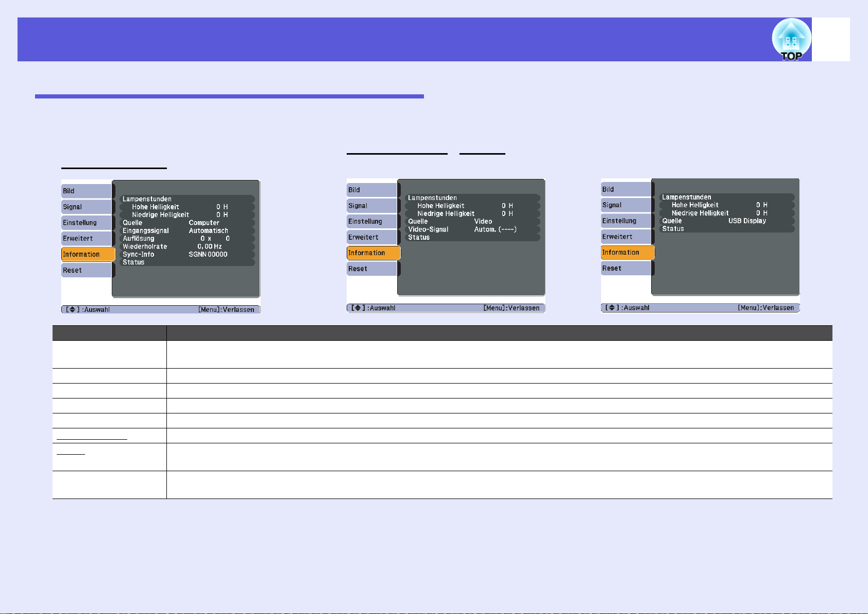Click Niedrige Helligkeit row in Computer source menu
This screenshot has height=614, width=868.
point(187,214)
